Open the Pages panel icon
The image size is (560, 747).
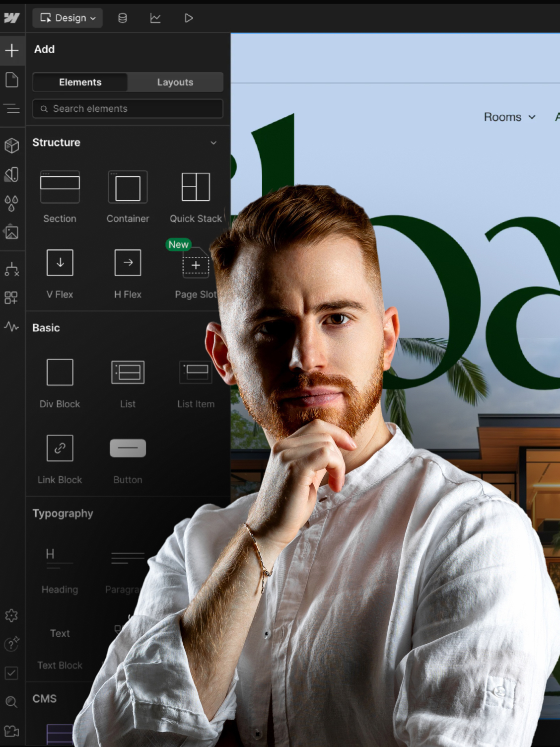[12, 80]
